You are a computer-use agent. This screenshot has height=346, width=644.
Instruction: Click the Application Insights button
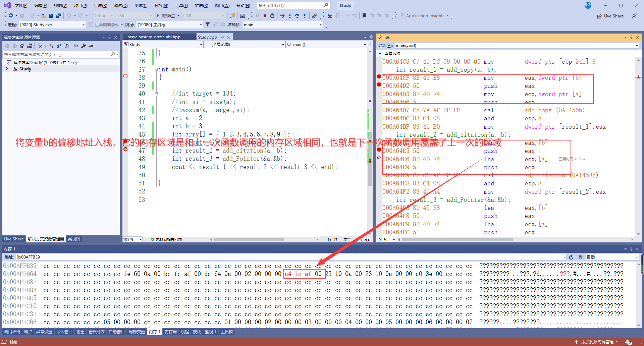point(425,16)
